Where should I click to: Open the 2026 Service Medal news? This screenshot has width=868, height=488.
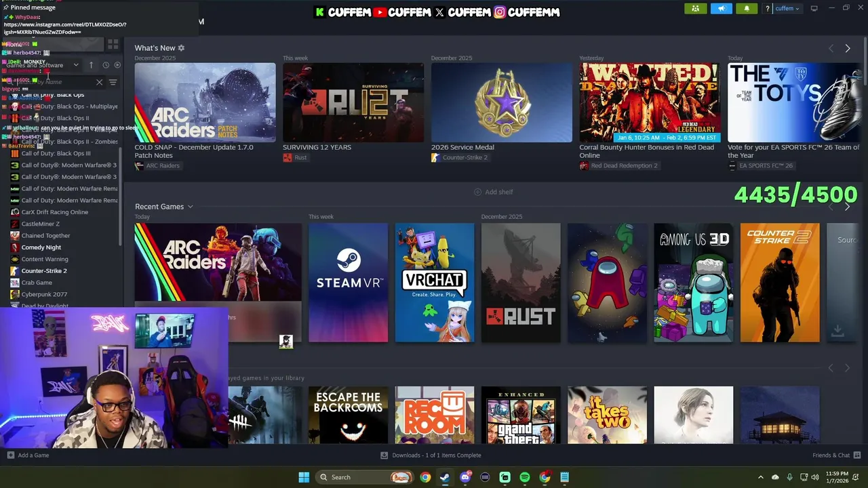coord(502,102)
